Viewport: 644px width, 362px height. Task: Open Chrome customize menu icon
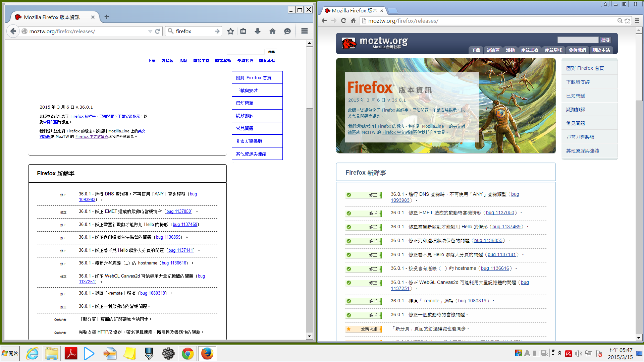637,21
